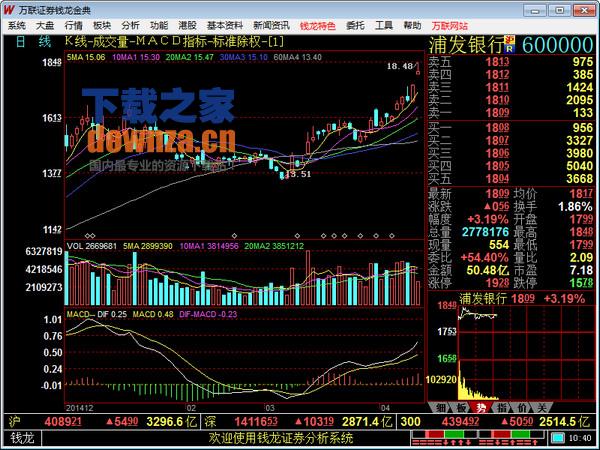Click the 跌停 1578 limit-down value

pos(581,283)
